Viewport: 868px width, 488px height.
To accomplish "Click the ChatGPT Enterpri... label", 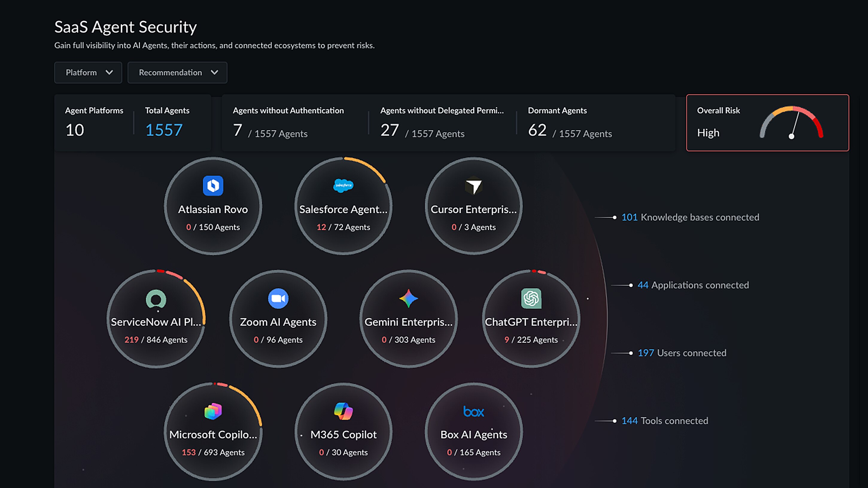I will pos(531,322).
